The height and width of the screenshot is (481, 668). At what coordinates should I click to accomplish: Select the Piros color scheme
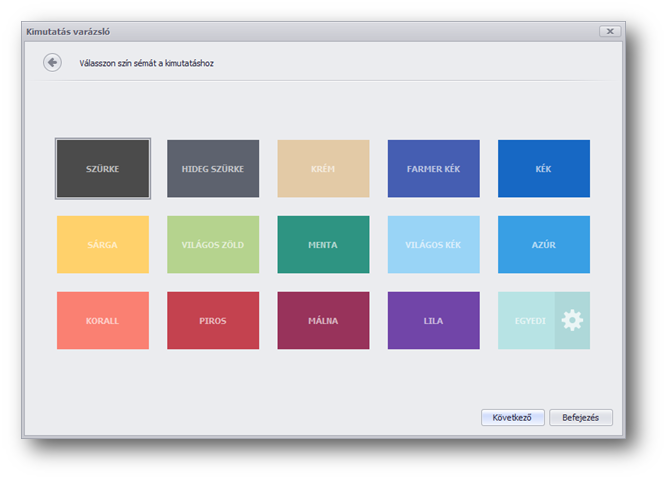[213, 321]
